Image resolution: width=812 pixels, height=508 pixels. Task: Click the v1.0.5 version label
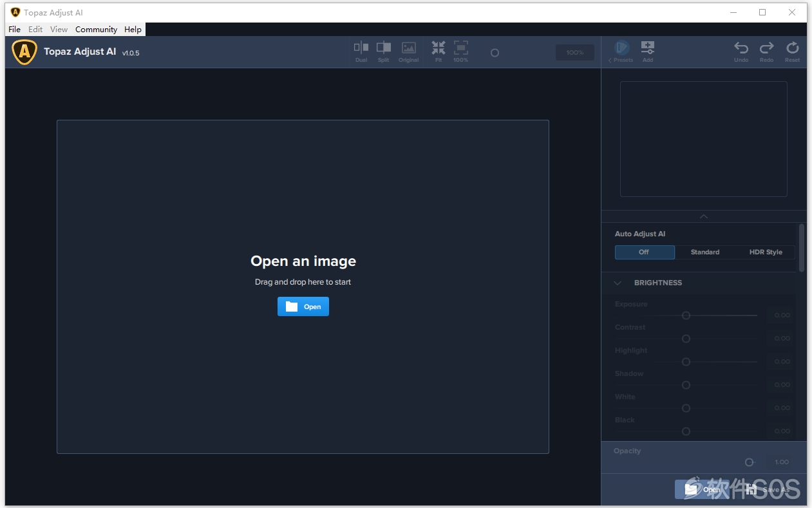tap(131, 53)
